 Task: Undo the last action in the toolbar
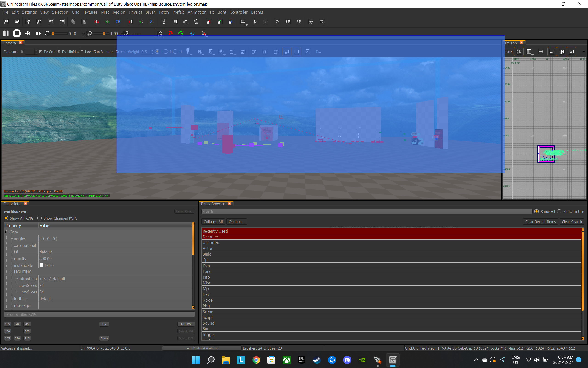pos(51,22)
